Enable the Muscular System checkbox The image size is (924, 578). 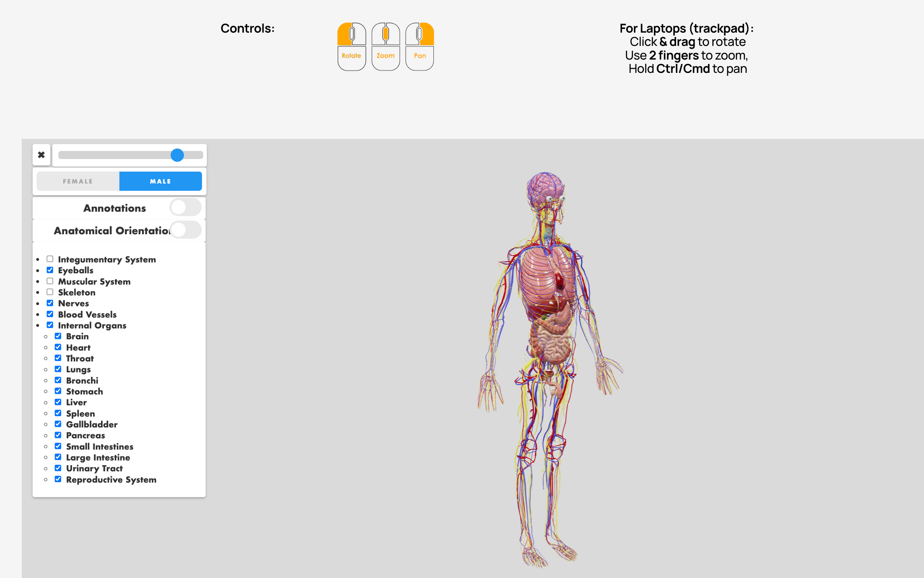tap(50, 281)
